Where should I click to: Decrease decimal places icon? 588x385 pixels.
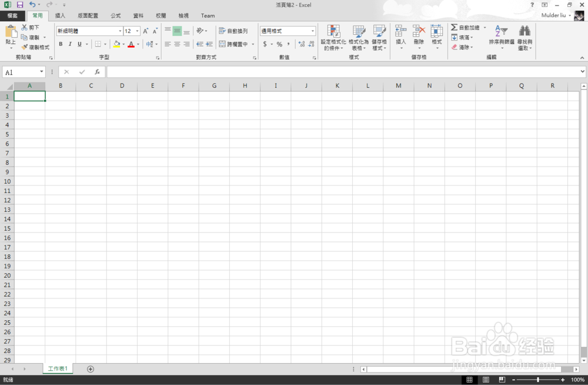click(x=311, y=44)
